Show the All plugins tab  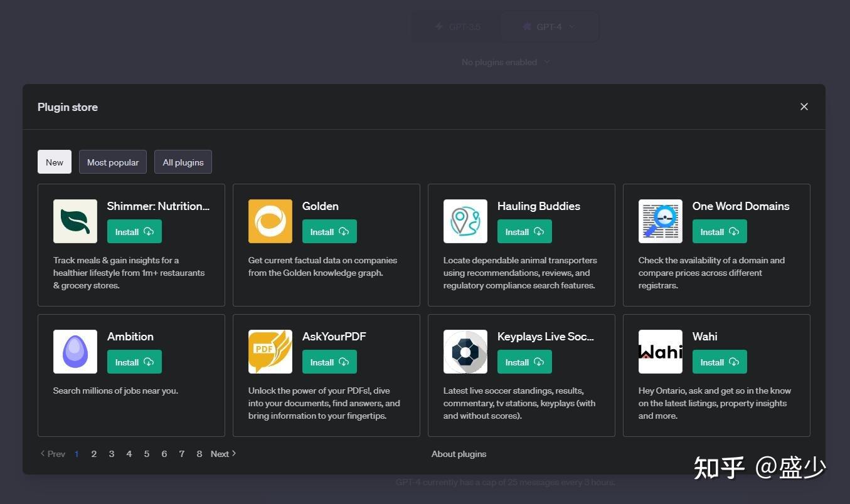pos(183,162)
